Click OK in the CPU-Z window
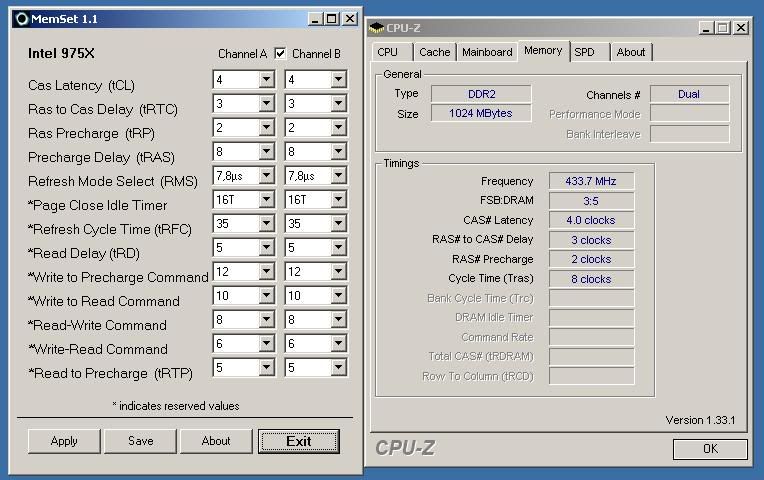Screen dimensions: 764x480 click(x=710, y=449)
